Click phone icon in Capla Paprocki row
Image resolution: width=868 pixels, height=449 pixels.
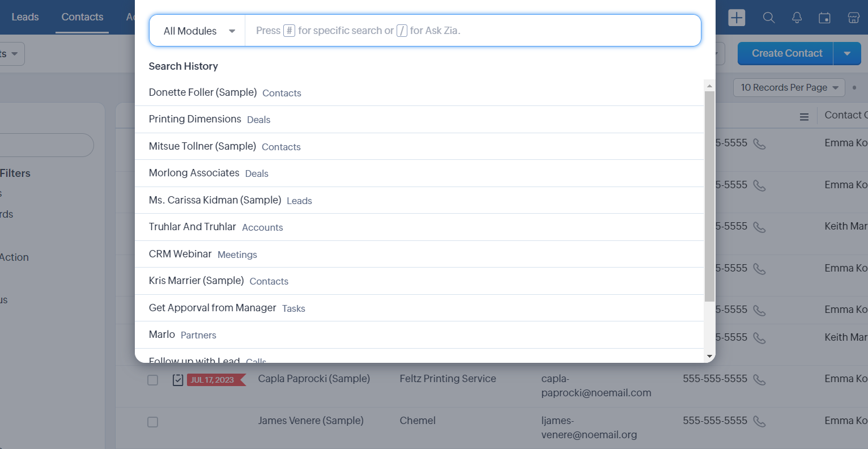(759, 379)
